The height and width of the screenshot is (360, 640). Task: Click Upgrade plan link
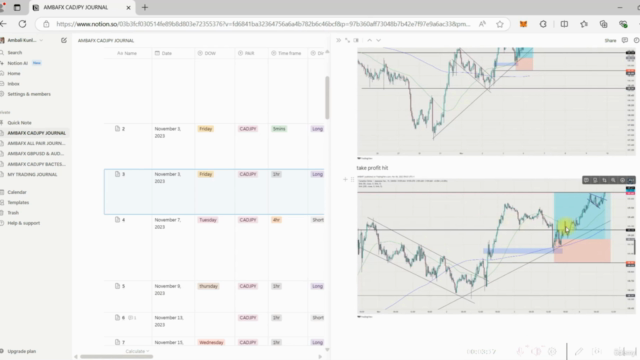tap(22, 351)
